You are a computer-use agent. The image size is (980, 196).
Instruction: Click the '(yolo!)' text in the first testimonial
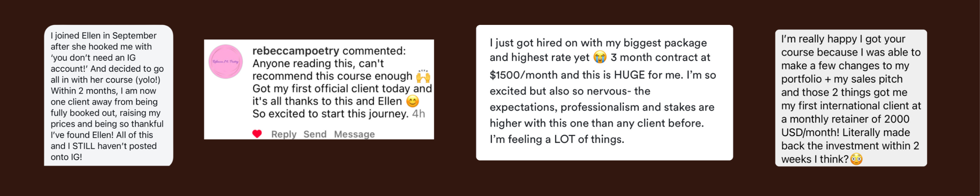tap(148, 80)
